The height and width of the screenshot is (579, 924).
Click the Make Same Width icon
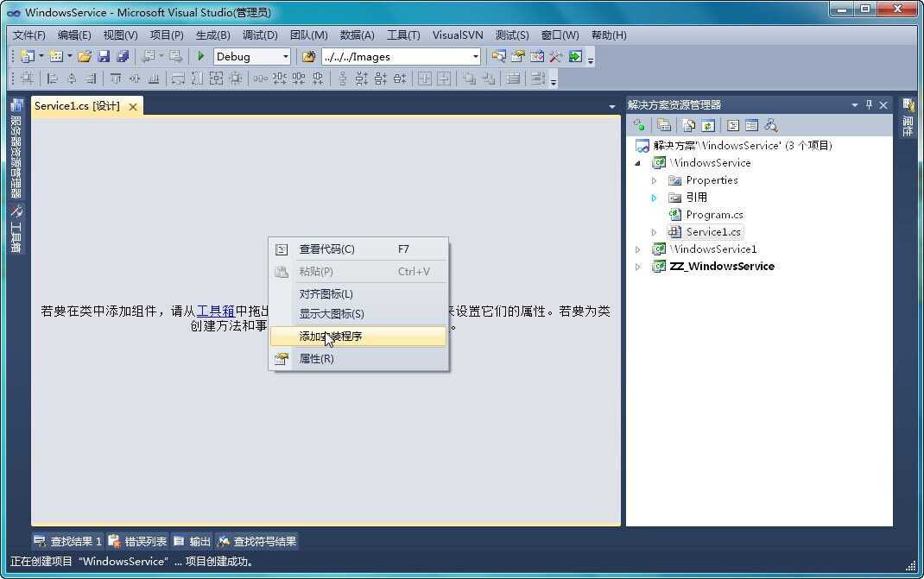[178, 79]
